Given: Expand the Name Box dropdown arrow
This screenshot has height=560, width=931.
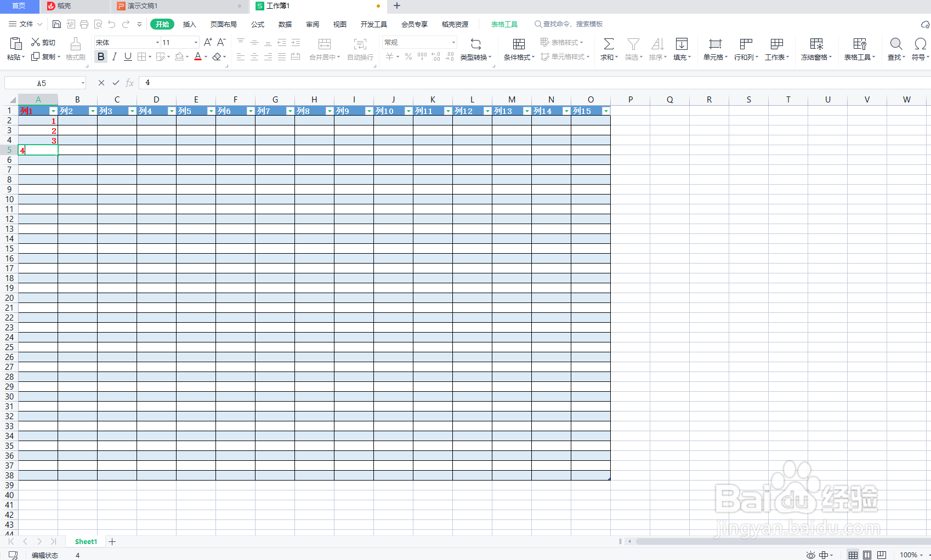Looking at the screenshot, I should click(83, 83).
